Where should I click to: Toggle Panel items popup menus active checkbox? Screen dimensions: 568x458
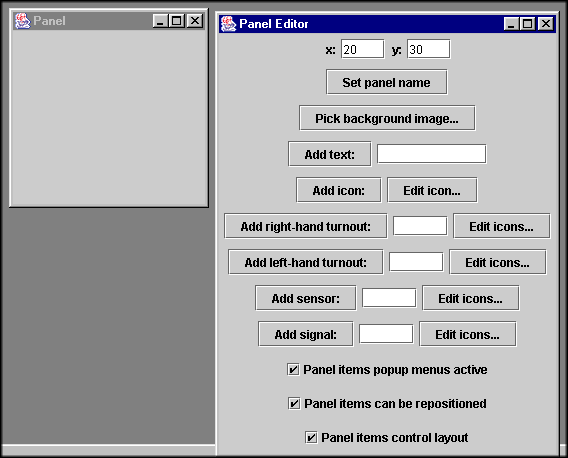pyautogui.click(x=293, y=370)
